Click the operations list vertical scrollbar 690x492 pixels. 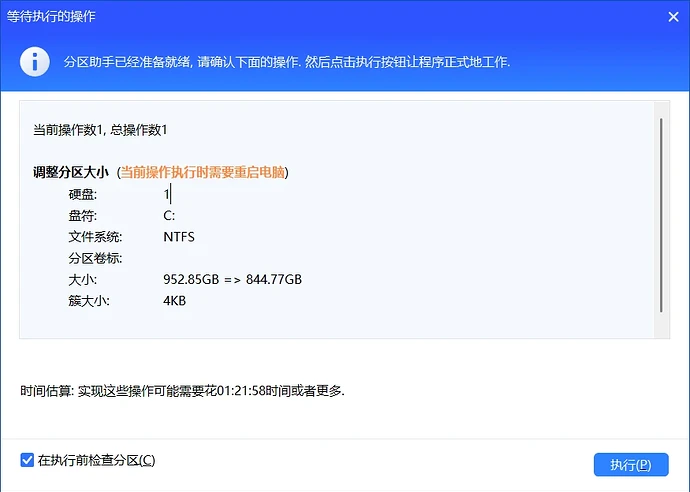pos(660,215)
